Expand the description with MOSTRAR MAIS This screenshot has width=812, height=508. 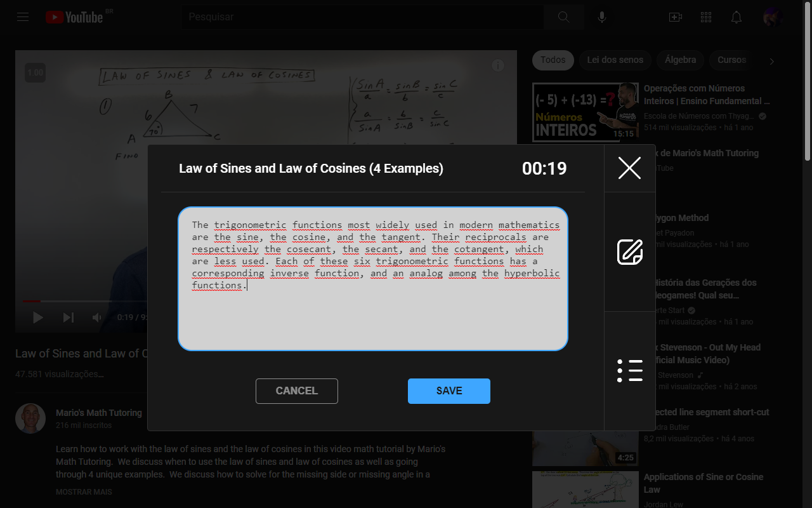pyautogui.click(x=84, y=491)
